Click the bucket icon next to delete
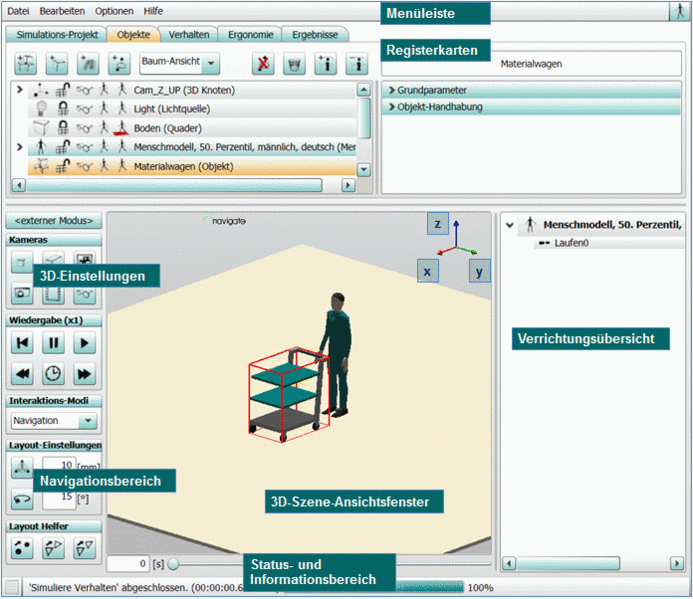The width and height of the screenshot is (693, 599). (294, 64)
